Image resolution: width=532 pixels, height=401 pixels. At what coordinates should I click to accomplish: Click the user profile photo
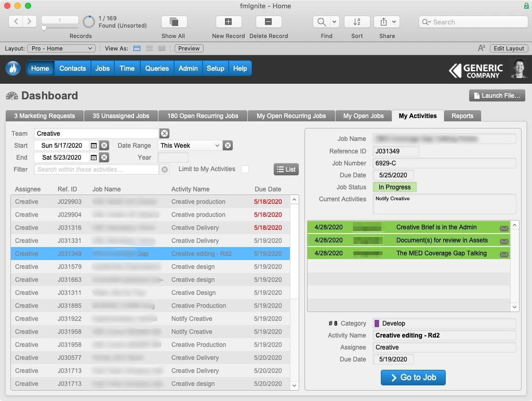tap(519, 69)
